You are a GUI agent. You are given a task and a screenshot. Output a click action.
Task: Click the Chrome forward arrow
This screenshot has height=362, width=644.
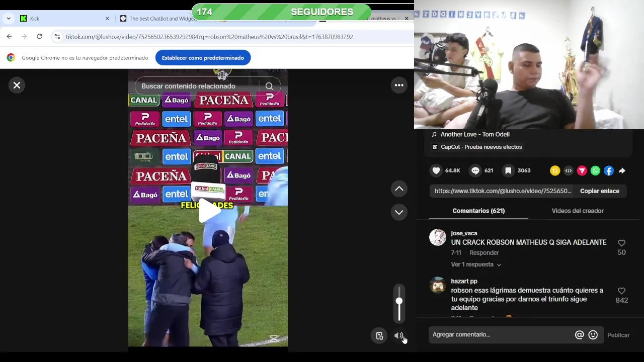point(24,37)
